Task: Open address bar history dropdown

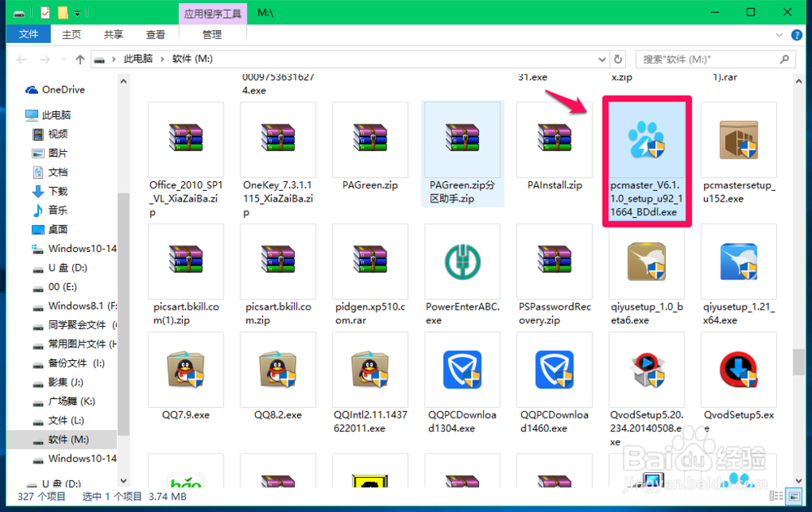Action: coord(603,59)
